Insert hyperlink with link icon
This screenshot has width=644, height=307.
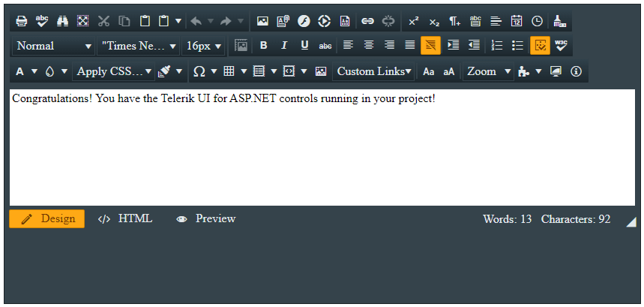[367, 21]
